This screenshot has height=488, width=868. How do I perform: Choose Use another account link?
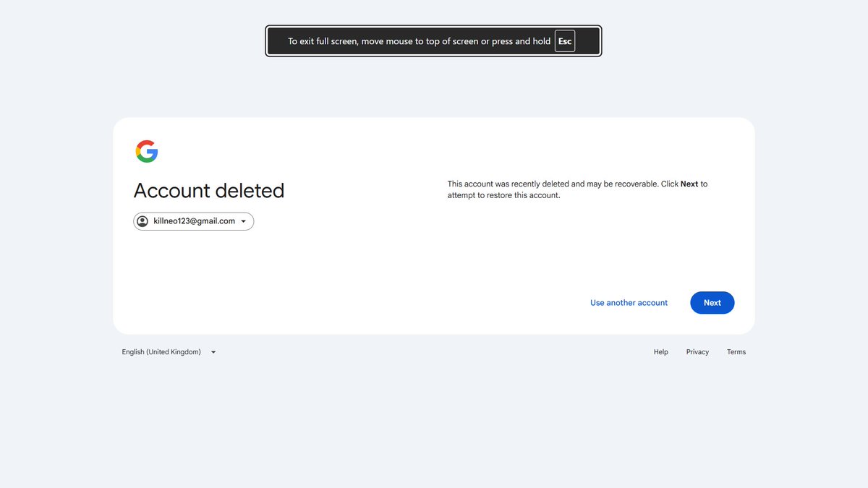(629, 303)
